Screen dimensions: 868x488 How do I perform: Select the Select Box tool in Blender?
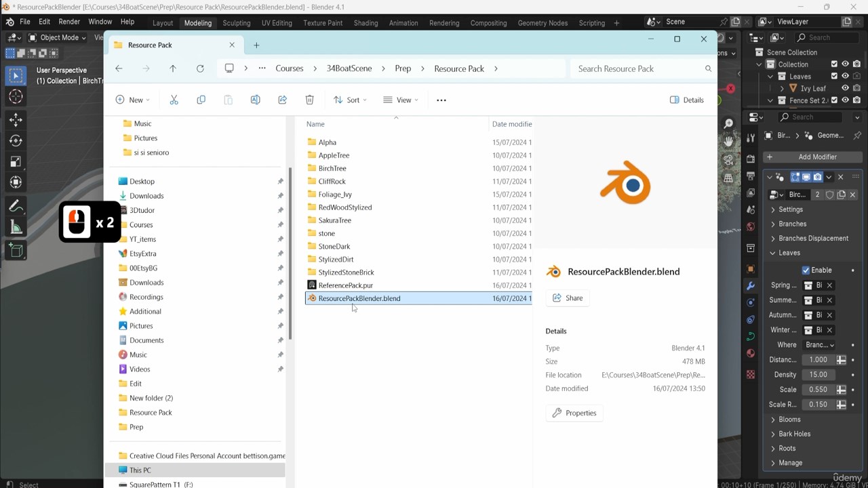pyautogui.click(x=16, y=75)
